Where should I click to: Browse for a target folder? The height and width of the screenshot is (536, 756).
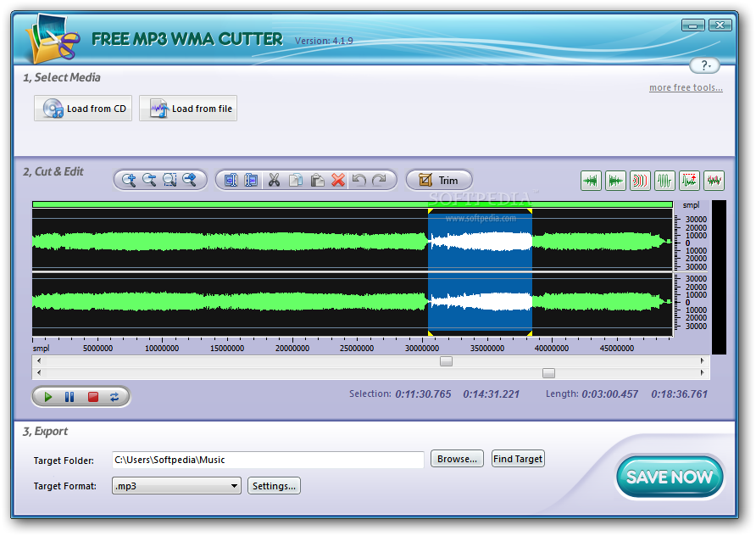click(x=457, y=459)
